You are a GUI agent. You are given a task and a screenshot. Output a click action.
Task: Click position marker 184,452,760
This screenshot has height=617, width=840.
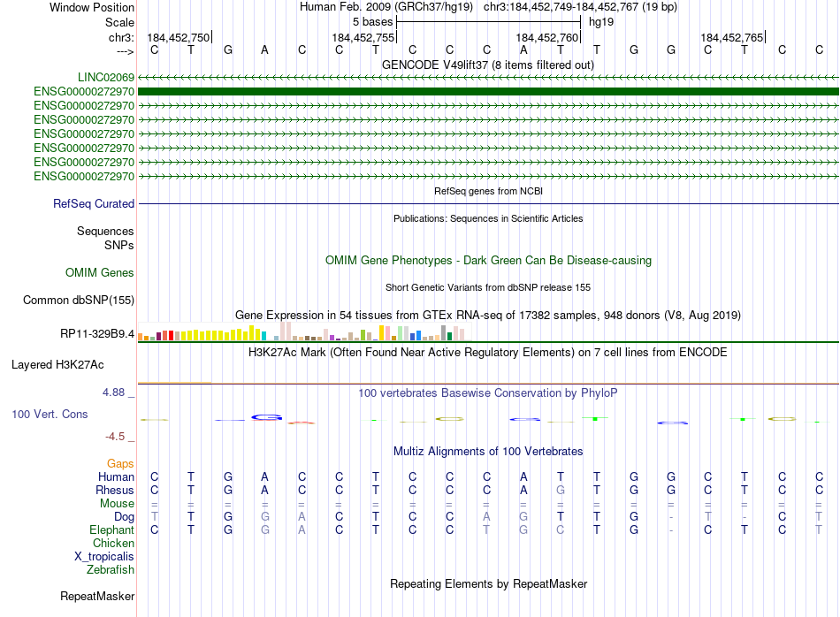point(548,37)
